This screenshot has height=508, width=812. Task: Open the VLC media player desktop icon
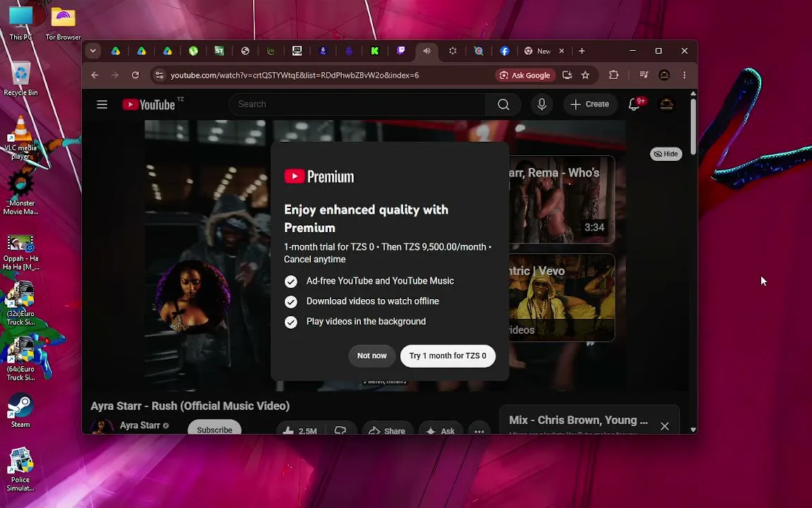(20, 138)
